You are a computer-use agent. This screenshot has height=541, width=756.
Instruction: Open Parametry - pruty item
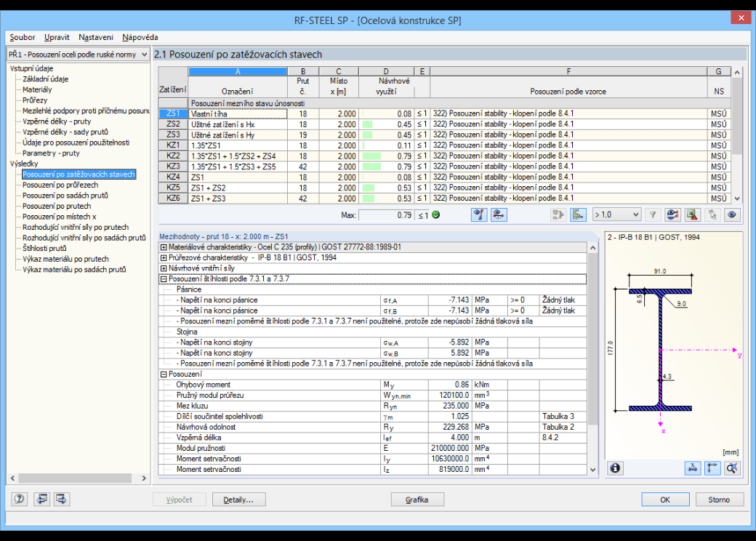tap(51, 153)
